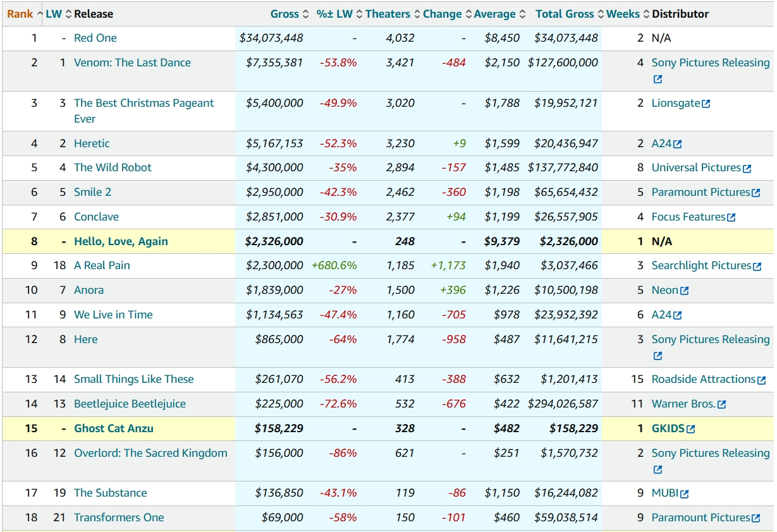Open Overlord: The Sacred Kingdom release link
The image size is (777, 532).
click(150, 453)
